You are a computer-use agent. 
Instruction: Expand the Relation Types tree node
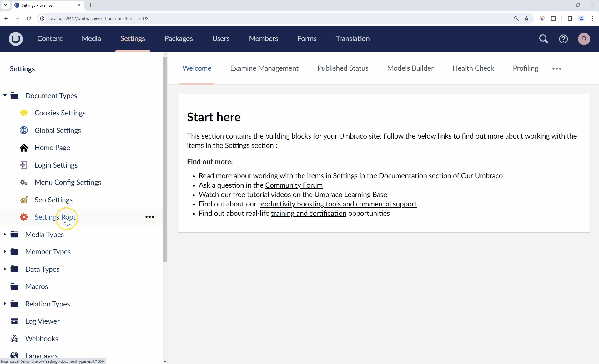pos(5,304)
